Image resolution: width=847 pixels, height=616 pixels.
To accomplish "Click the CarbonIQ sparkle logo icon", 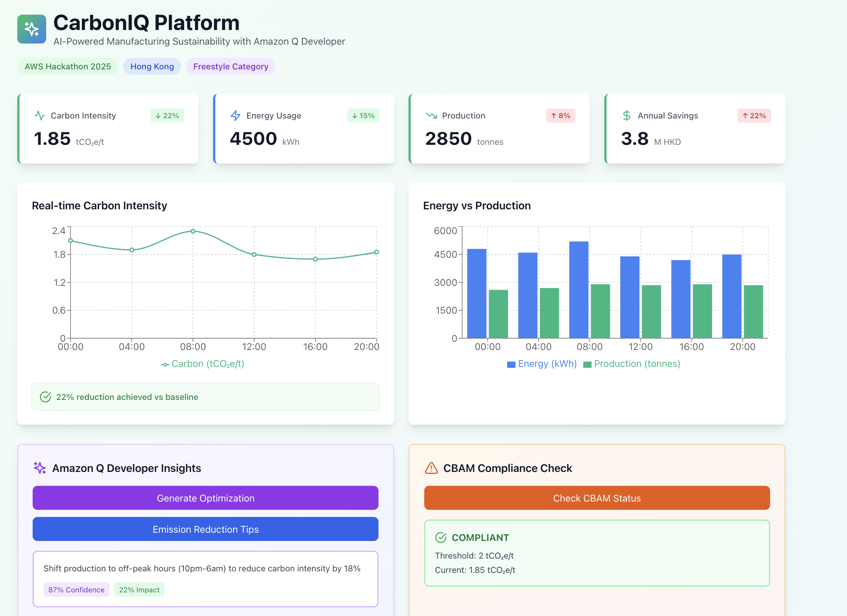I will point(32,29).
